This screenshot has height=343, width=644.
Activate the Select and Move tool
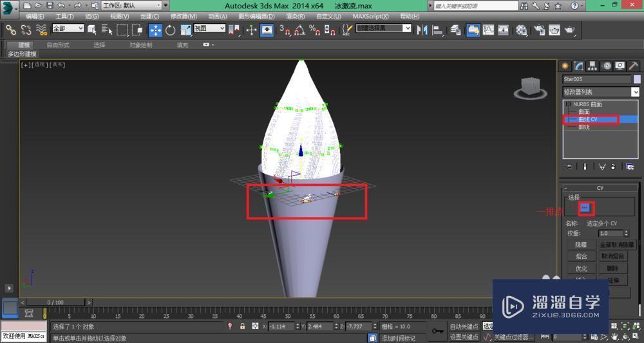(155, 30)
